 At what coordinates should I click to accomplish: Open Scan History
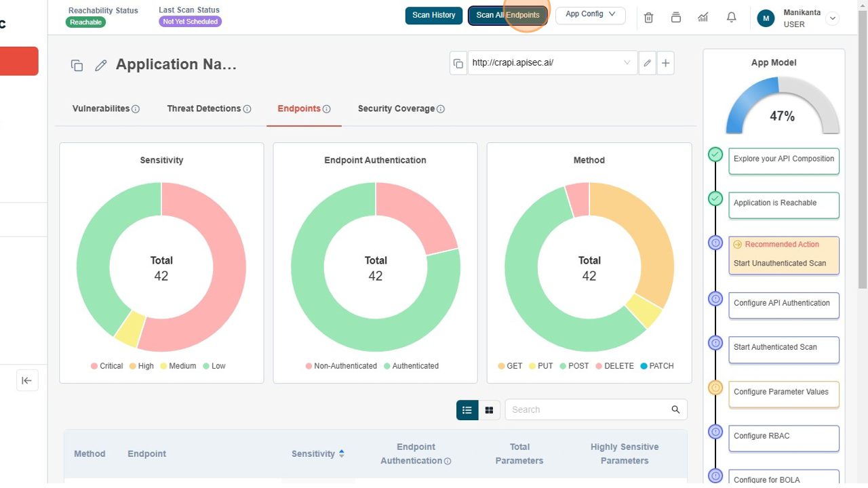(433, 15)
